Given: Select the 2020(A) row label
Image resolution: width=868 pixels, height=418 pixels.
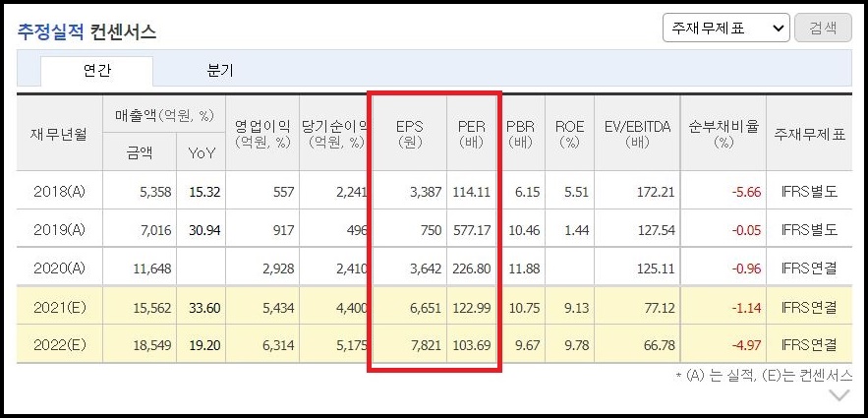Looking at the screenshot, I should coord(60,269).
